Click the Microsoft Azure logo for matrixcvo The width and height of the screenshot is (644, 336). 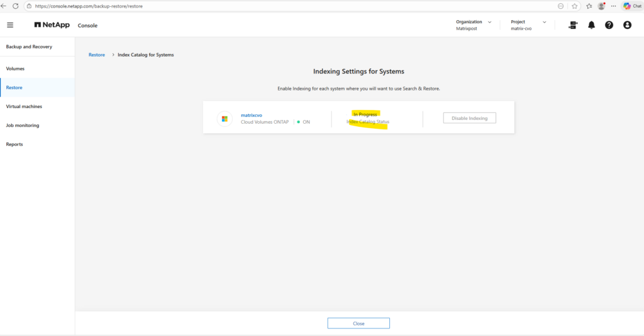coord(225,119)
